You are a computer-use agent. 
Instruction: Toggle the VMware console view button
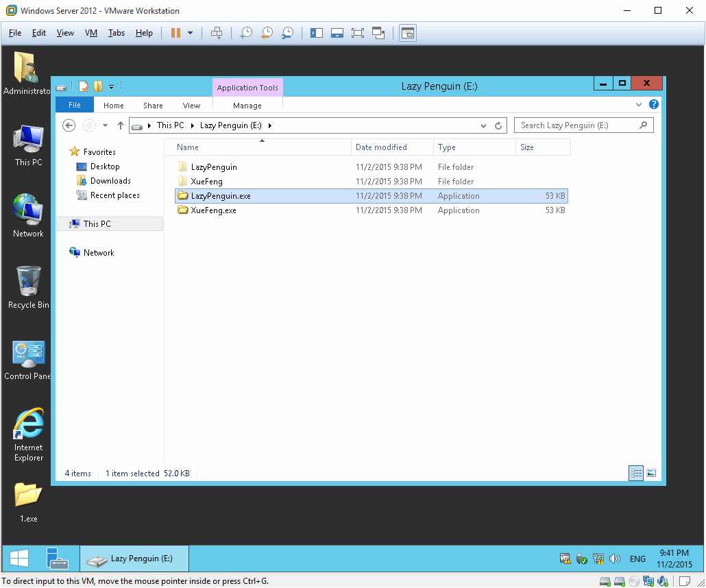click(x=407, y=33)
